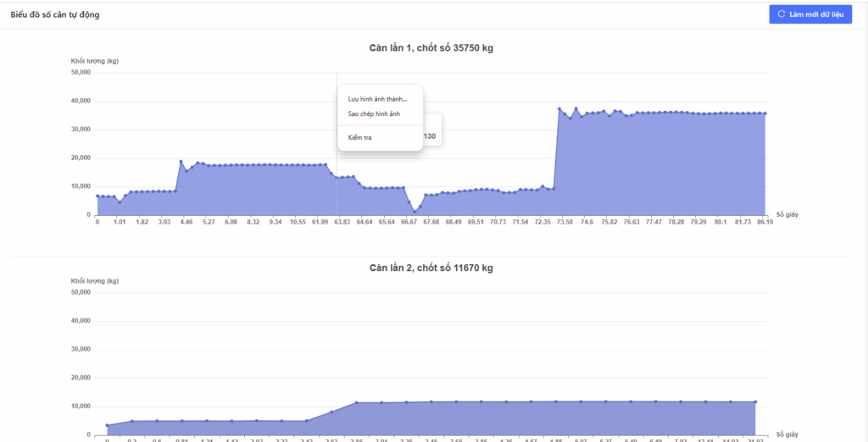Click the Biểu đồ số cân tự động heading
Screen dimensions: 868x442
click(x=55, y=15)
